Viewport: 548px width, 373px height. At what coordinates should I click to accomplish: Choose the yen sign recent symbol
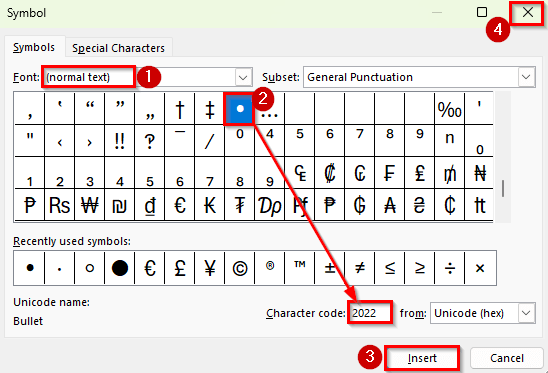[x=210, y=268]
